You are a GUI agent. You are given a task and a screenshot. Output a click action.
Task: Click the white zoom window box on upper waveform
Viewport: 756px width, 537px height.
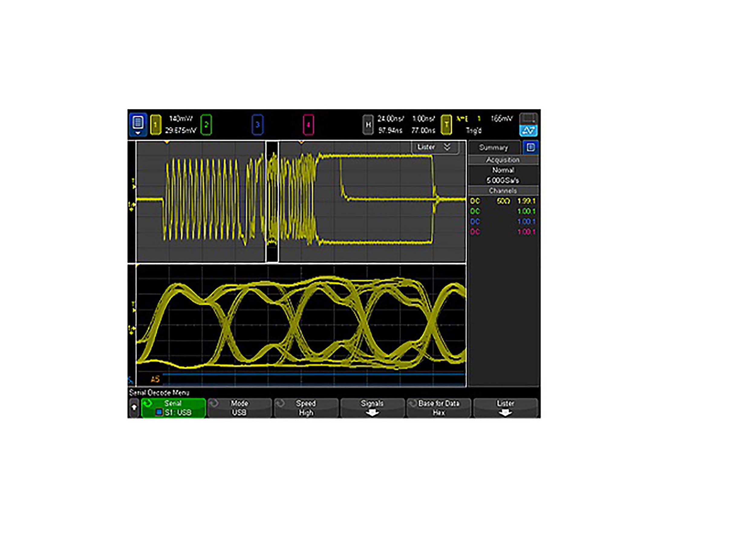click(272, 202)
